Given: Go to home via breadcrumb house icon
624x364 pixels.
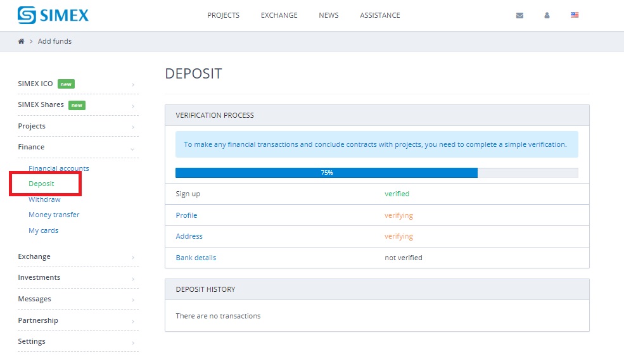Looking at the screenshot, I should (x=21, y=41).
